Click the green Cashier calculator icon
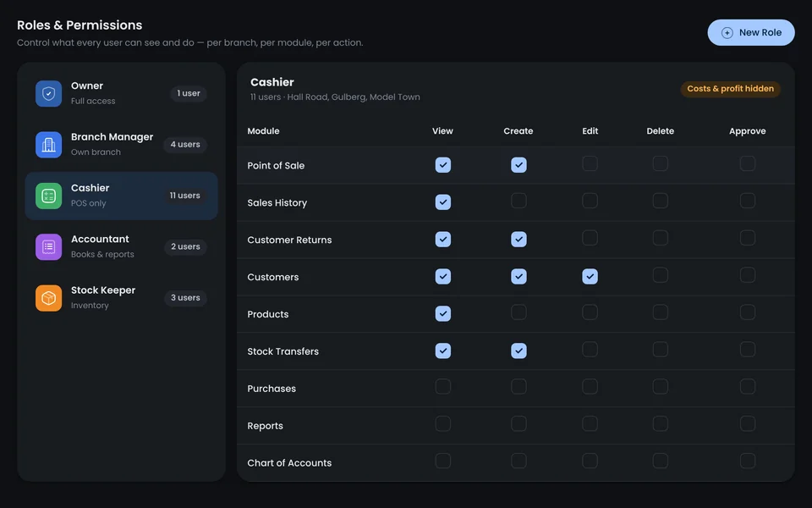This screenshot has width=812, height=508. pyautogui.click(x=49, y=196)
